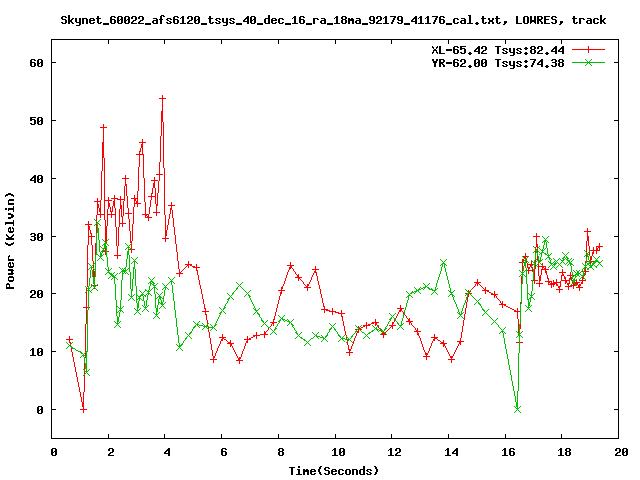This screenshot has height=480, width=640.
Task: Click the red data point at zero Kelvin
Action: click(83, 409)
